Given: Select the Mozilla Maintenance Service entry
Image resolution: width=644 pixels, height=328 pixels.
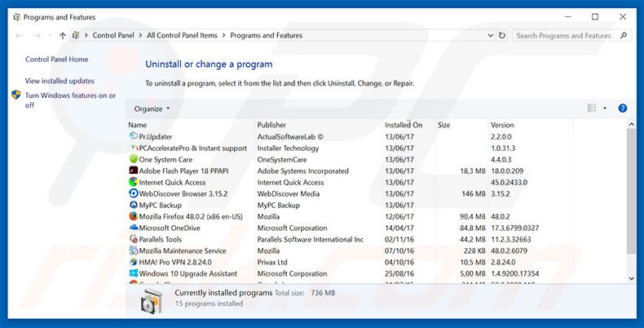Looking at the screenshot, I should click(183, 250).
